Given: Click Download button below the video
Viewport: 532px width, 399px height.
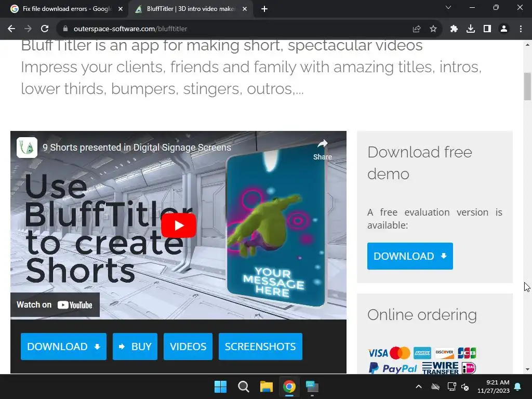Looking at the screenshot, I should pos(63,347).
